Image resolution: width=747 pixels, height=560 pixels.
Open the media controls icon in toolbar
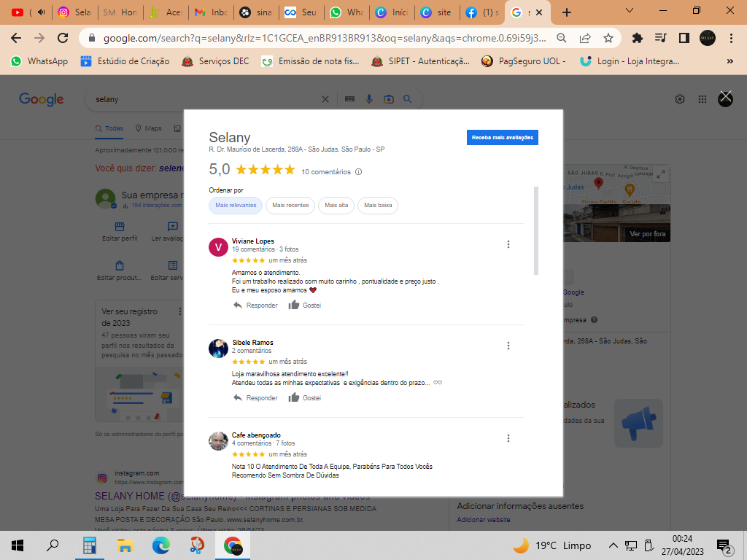pyautogui.click(x=661, y=38)
